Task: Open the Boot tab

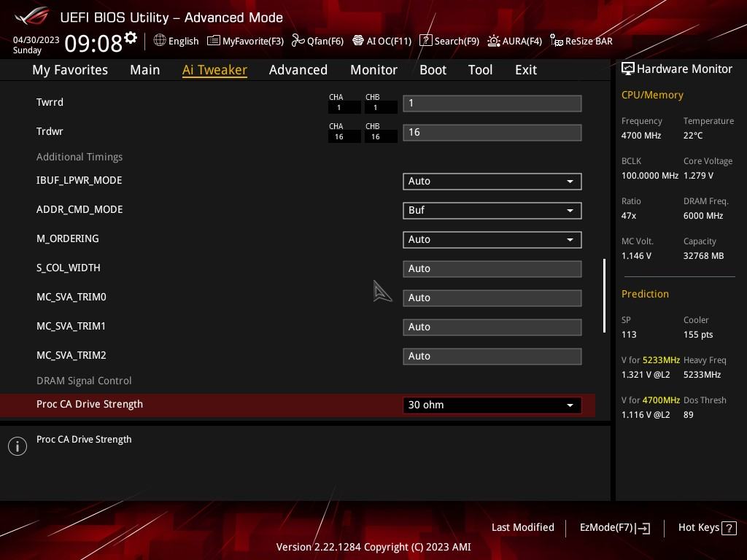Action: (x=433, y=70)
